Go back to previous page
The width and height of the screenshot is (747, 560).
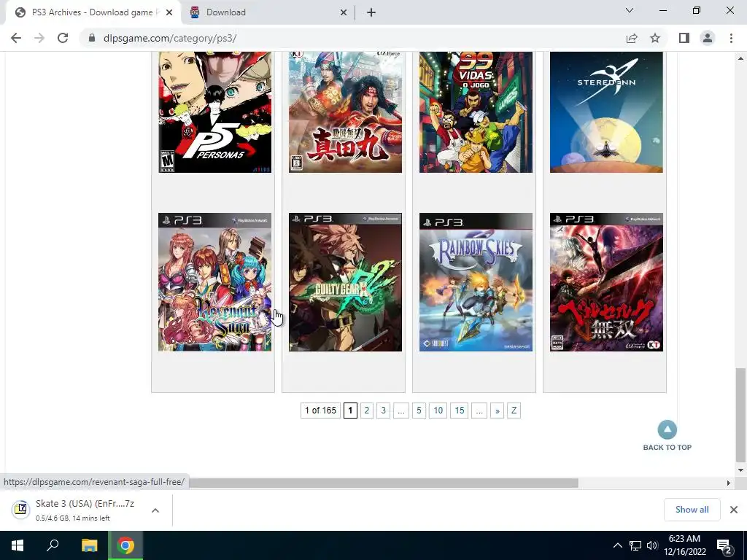16,38
